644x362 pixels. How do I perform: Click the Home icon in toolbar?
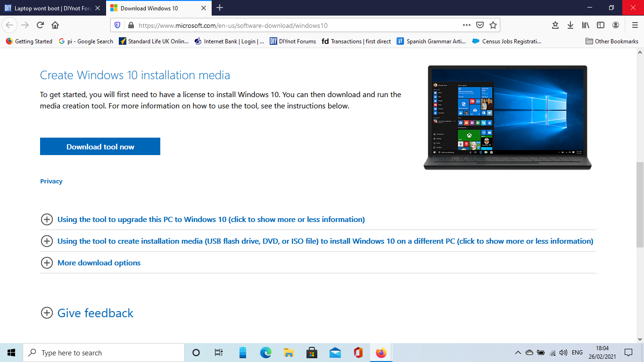click(x=55, y=25)
